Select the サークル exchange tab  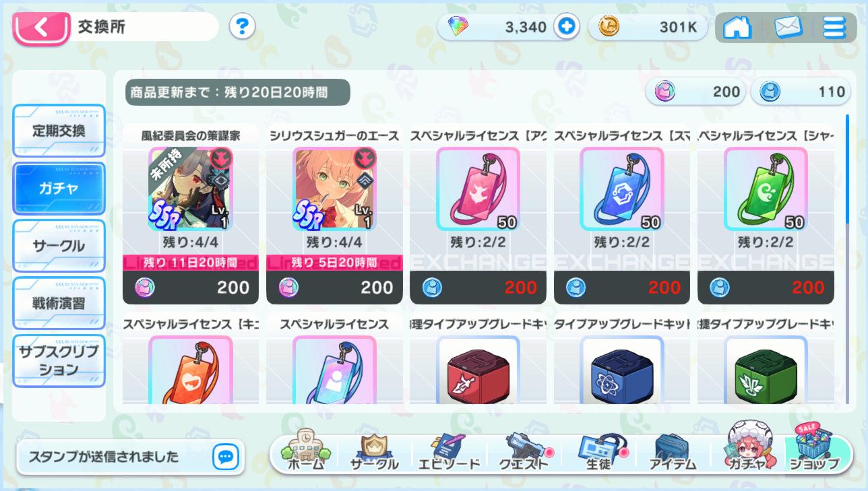[59, 246]
